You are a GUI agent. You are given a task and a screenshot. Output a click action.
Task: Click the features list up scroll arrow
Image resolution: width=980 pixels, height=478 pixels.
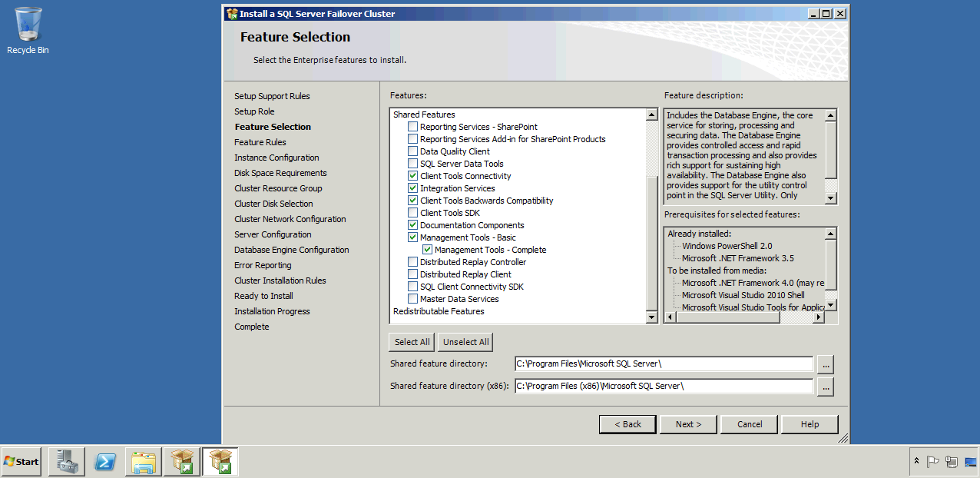coord(652,115)
